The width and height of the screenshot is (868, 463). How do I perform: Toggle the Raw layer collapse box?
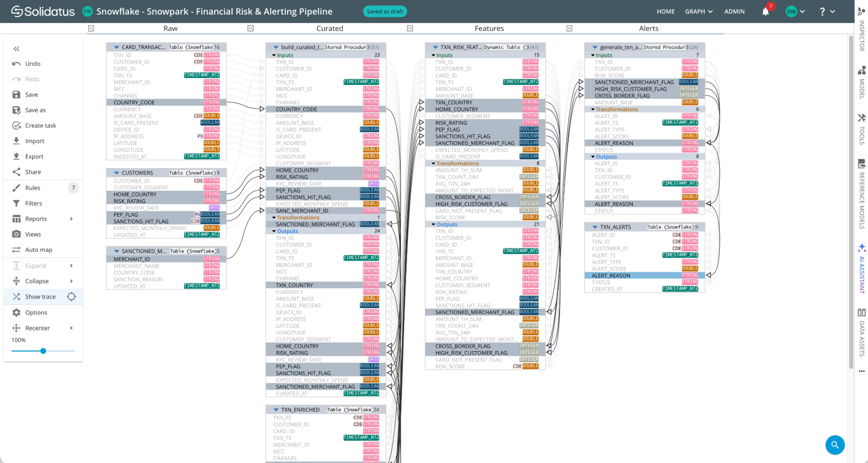pyautogui.click(x=91, y=29)
